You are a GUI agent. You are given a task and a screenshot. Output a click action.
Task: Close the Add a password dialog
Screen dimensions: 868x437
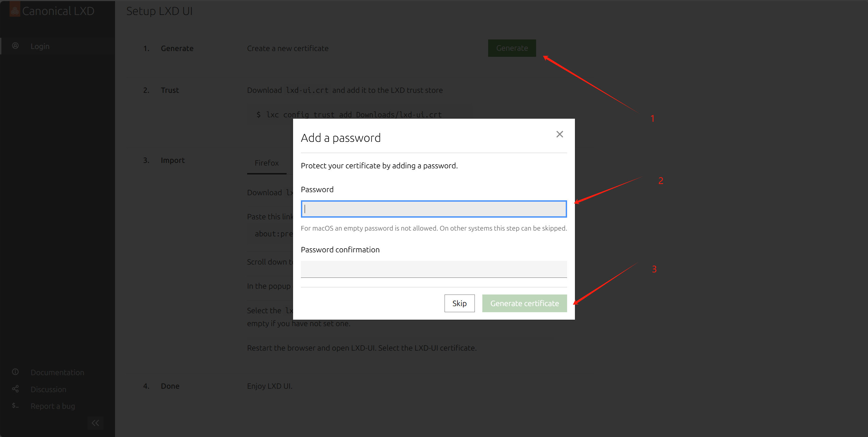[x=559, y=134]
